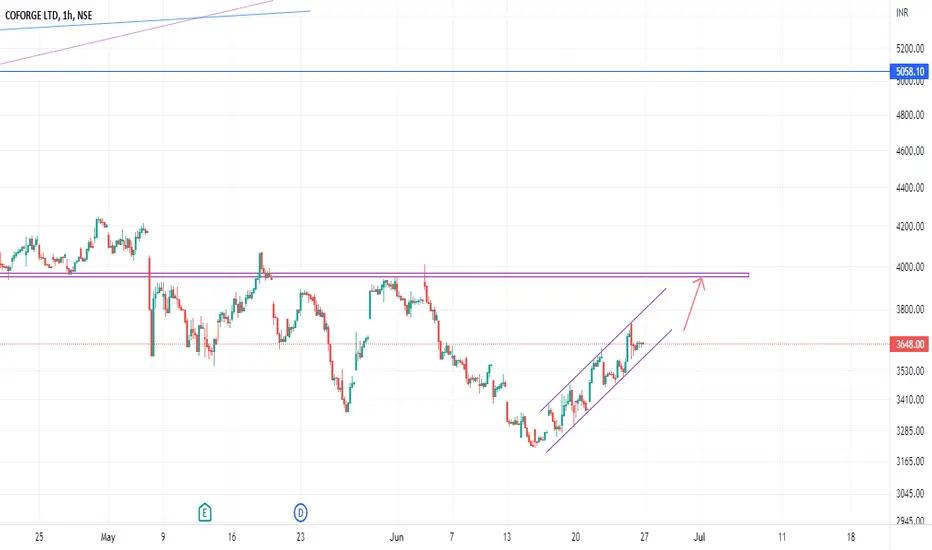Click the COFORGE LTD symbol title
The height and width of the screenshot is (550, 932).
point(48,15)
